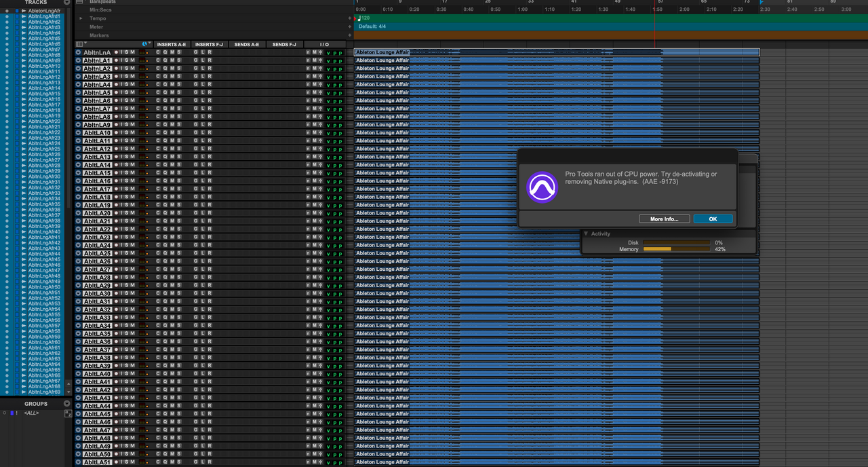Click the 1:00 mark on Min:Secs ruler

point(523,10)
